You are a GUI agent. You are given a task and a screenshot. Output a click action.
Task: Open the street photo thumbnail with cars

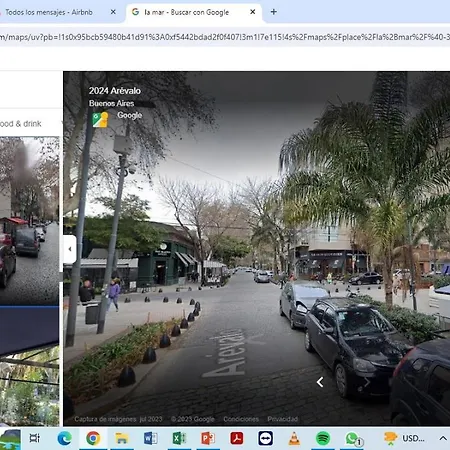pos(29,220)
